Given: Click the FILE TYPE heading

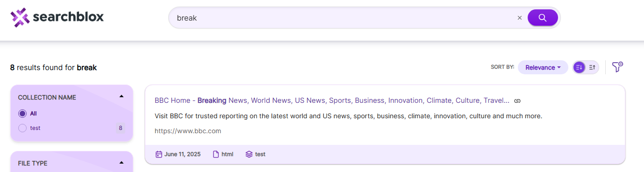Looking at the screenshot, I should coord(33,164).
